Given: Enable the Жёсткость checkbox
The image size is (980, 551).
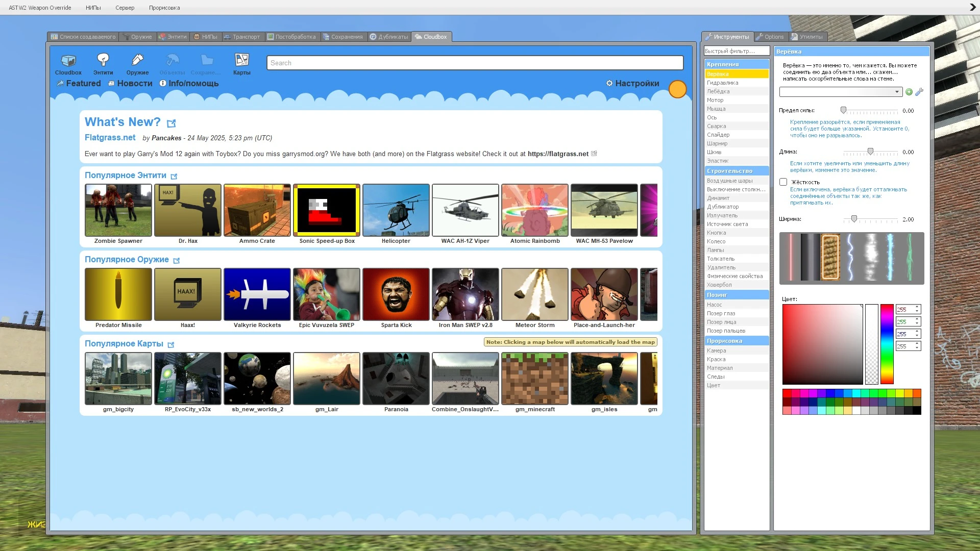Looking at the screenshot, I should coord(783,182).
